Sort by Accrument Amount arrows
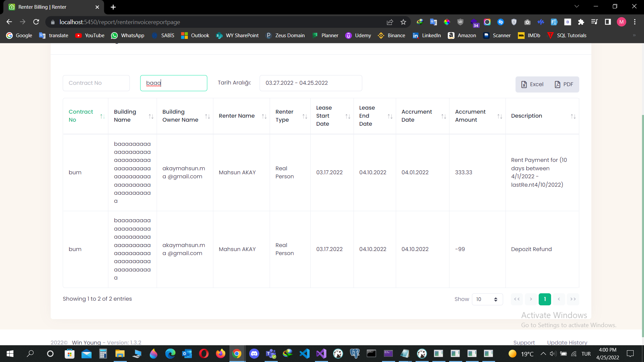 (x=499, y=116)
